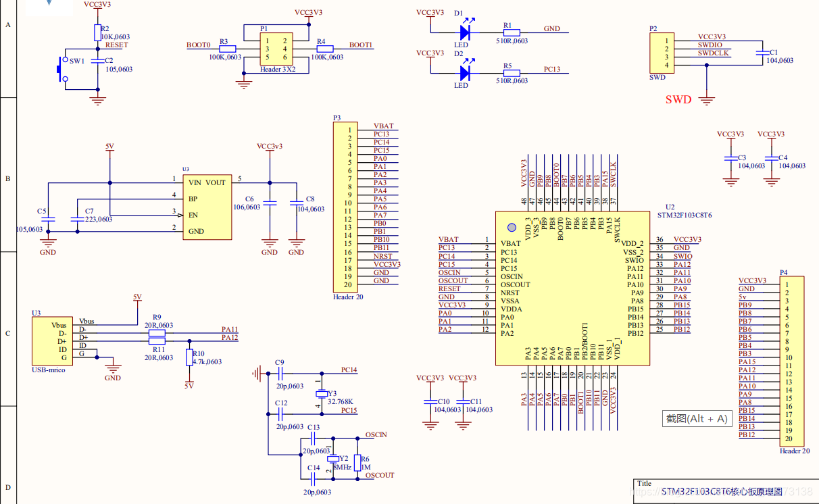The image size is (819, 504).
Task: Click the SWDCLK net label on P2
Action: [714, 53]
